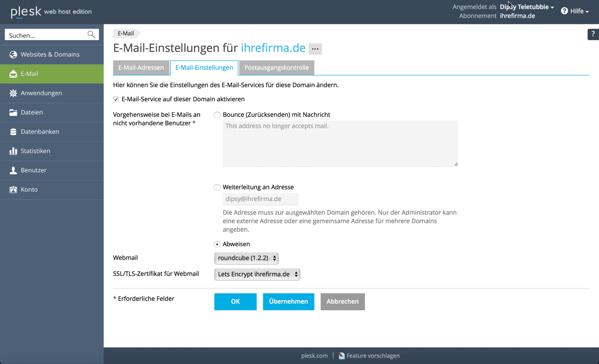Switch to the Postausgangskontrolle tab
Image resolution: width=599 pixels, height=364 pixels.
point(276,68)
